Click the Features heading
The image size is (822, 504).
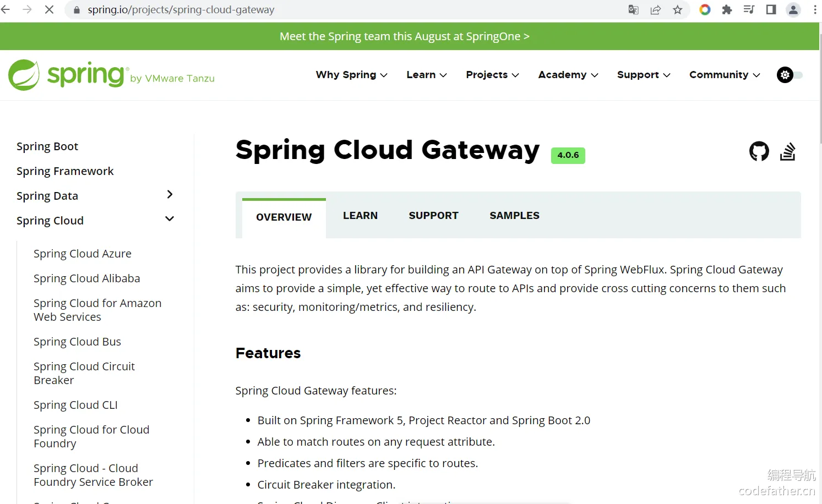(268, 353)
